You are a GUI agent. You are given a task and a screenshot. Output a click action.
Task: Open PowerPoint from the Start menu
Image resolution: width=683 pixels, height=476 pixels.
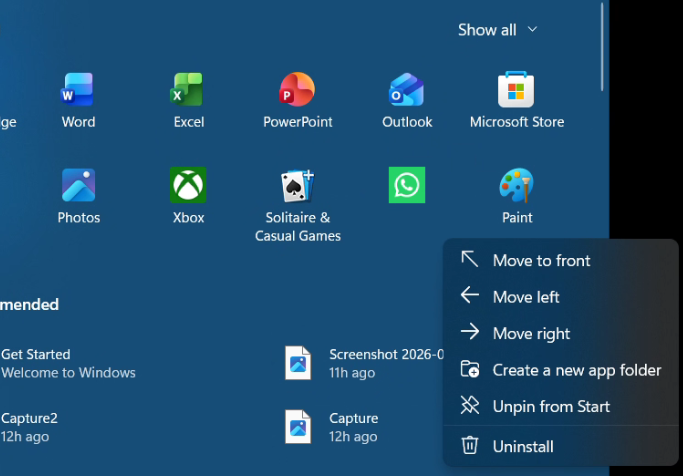298,101
